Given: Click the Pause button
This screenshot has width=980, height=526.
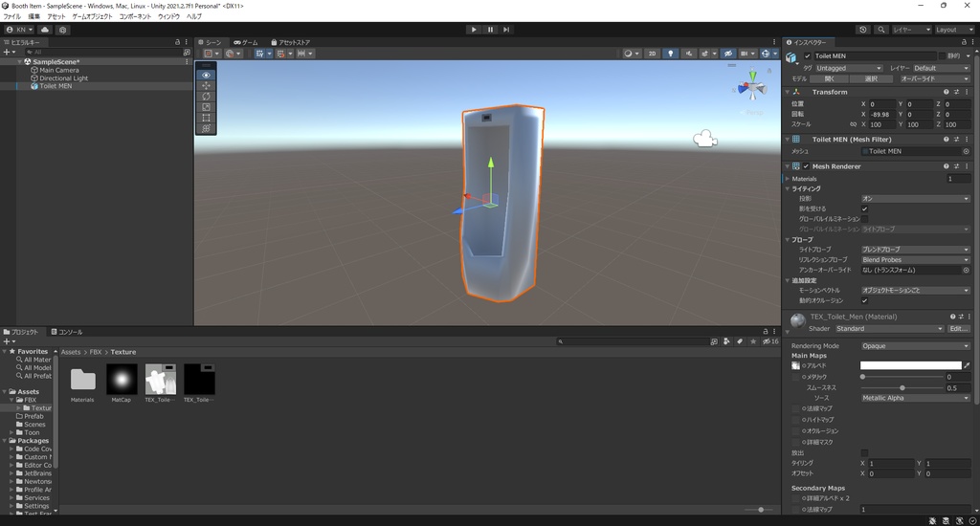Looking at the screenshot, I should click(490, 30).
